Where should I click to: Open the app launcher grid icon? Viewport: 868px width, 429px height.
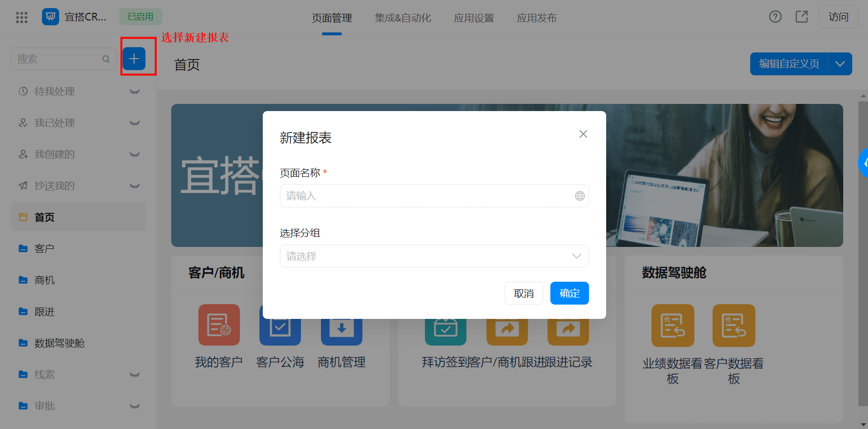pyautogui.click(x=21, y=18)
